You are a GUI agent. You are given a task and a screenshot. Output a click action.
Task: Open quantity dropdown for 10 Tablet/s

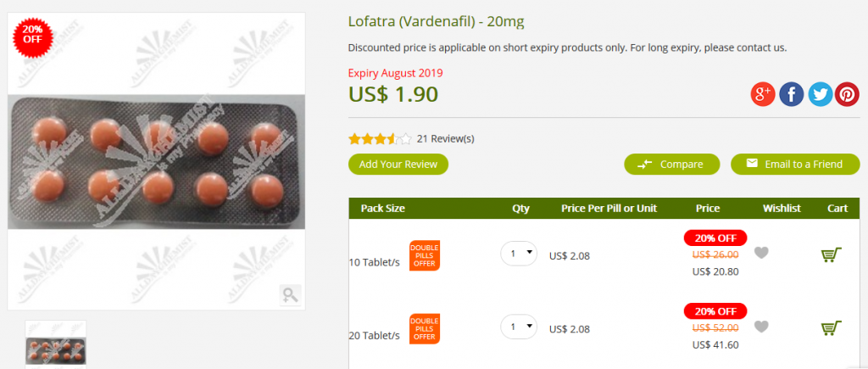pos(519,253)
